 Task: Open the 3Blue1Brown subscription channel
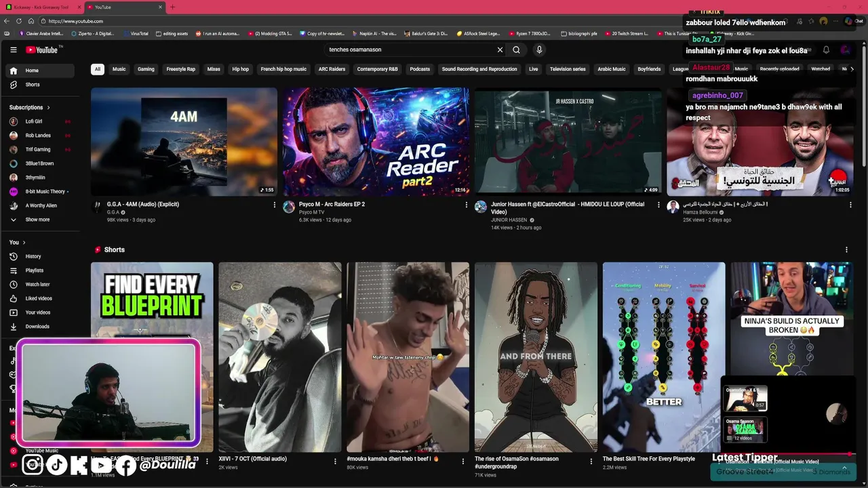[40, 163]
